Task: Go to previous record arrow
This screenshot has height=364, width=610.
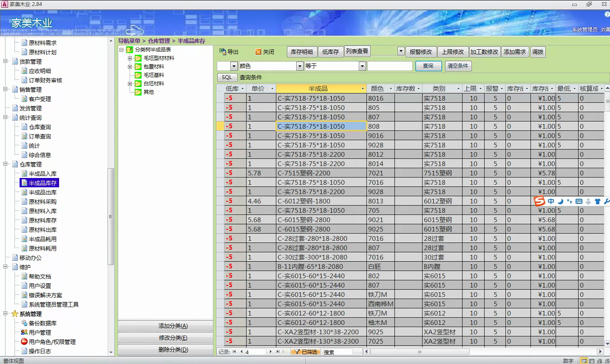Action: tap(241, 352)
